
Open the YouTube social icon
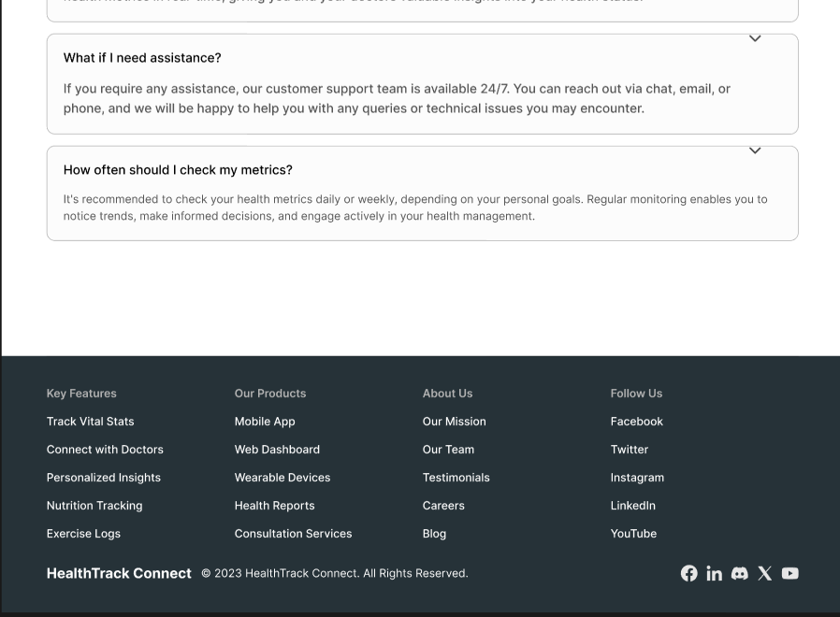pyautogui.click(x=789, y=573)
